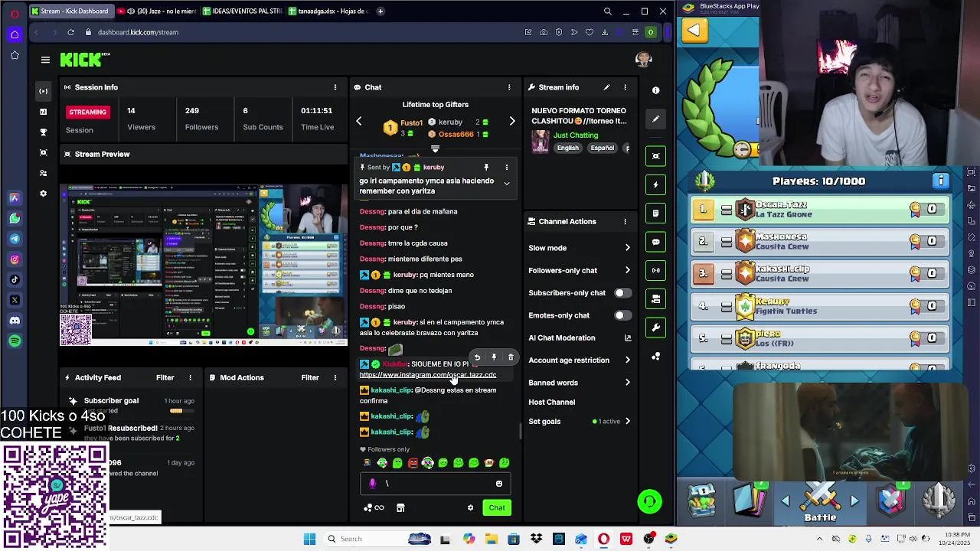Click the Español language tag
Screen dimensions: 980x551
point(602,148)
